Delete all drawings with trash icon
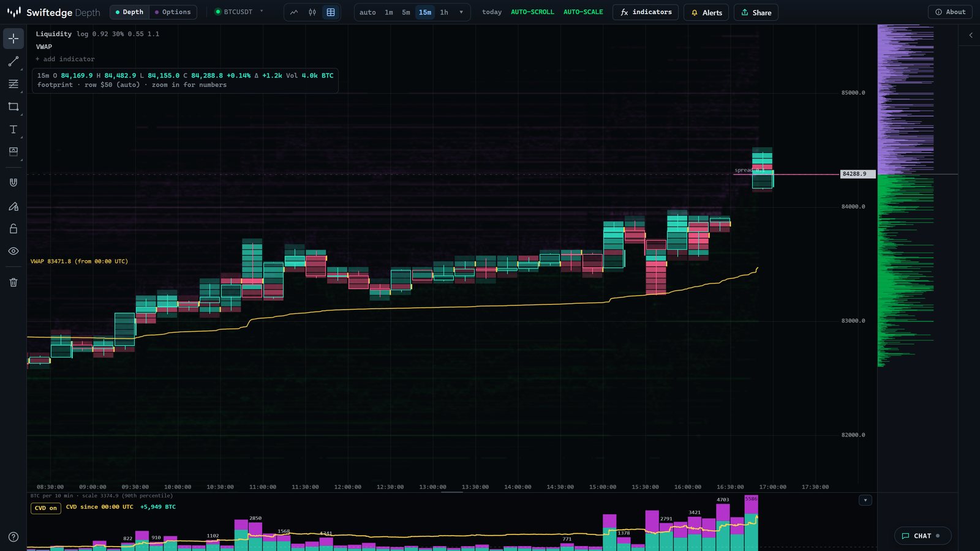This screenshot has width=980, height=551. coord(13,282)
